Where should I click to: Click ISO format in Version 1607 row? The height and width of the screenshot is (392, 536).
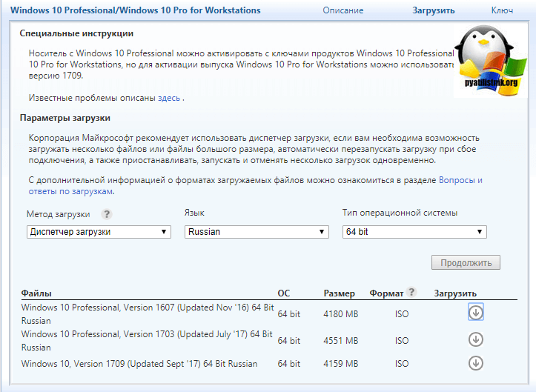tap(402, 313)
